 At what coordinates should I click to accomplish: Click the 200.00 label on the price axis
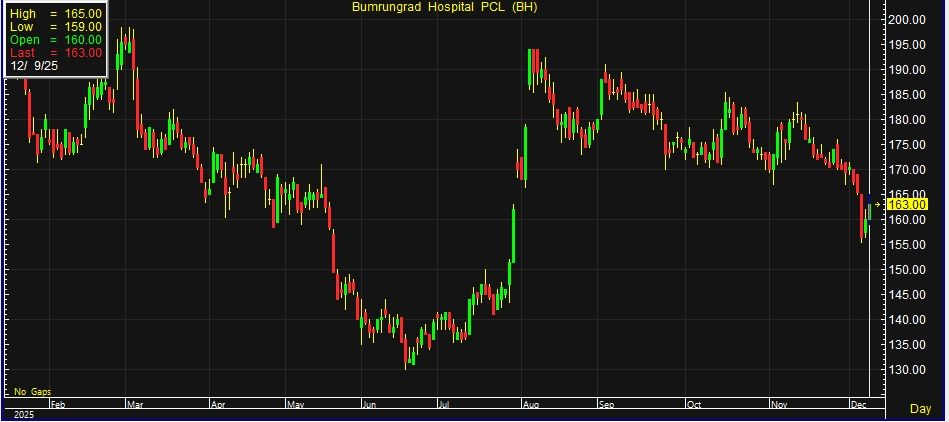click(906, 20)
